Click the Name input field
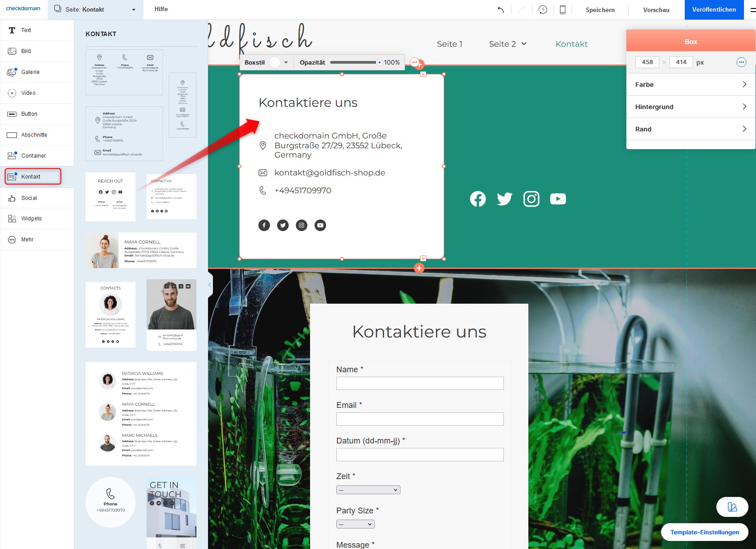The width and height of the screenshot is (756, 549). (x=420, y=383)
